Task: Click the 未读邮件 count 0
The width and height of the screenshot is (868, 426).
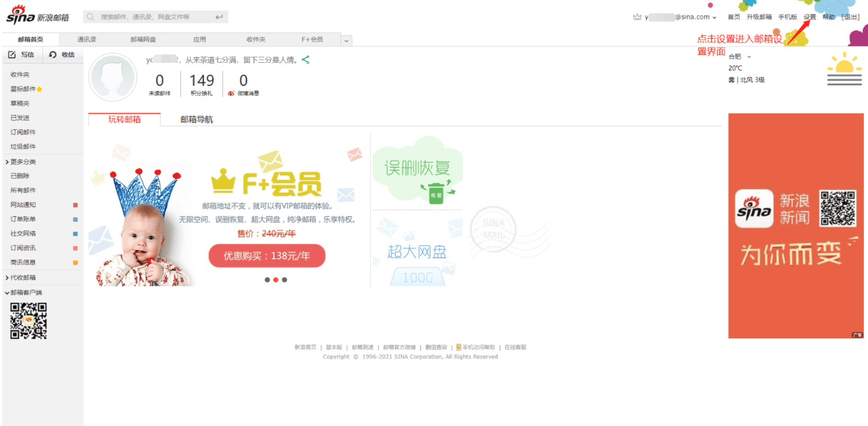Action: coord(160,81)
